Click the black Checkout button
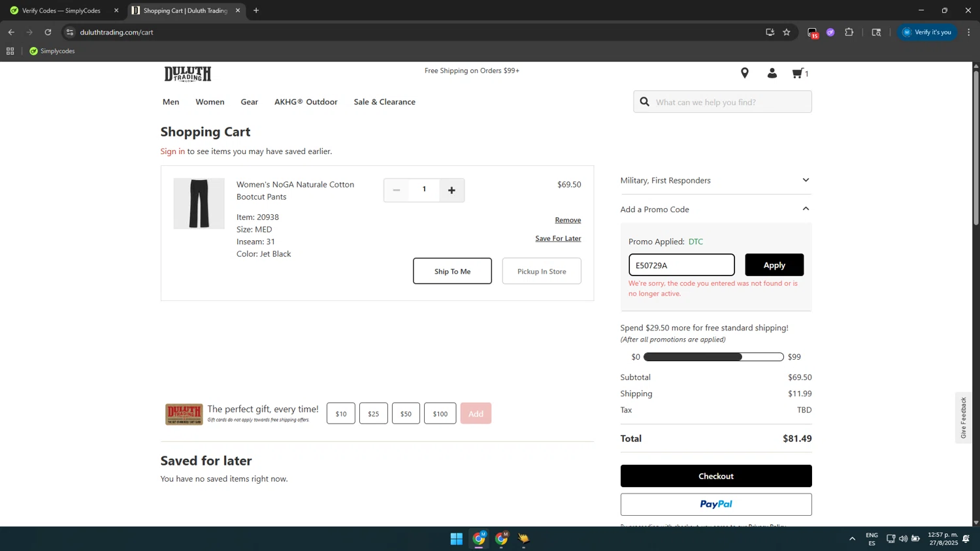Viewport: 980px width, 551px height. pyautogui.click(x=716, y=476)
